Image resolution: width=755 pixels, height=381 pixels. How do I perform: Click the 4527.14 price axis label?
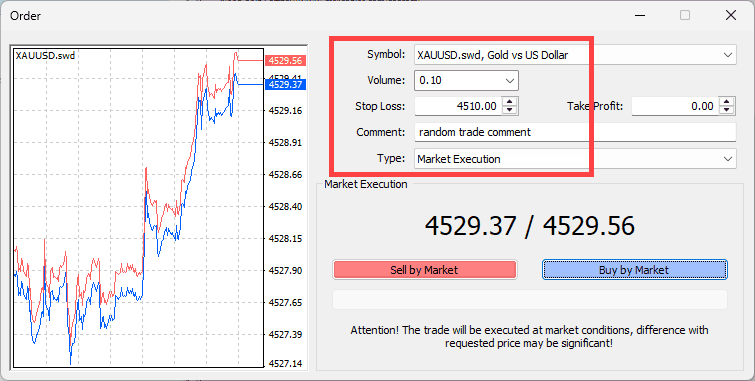click(286, 364)
